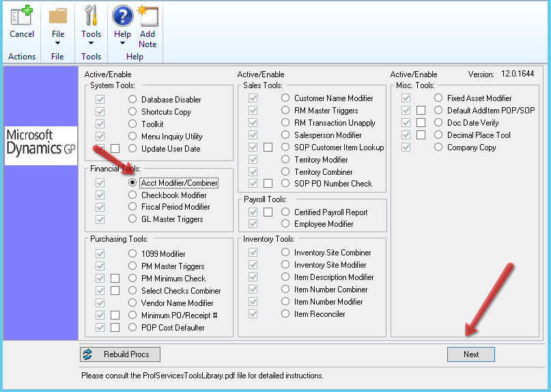The image size is (551, 392).
Task: Click the refresh icon on Rebuild Procs
Action: tap(87, 354)
